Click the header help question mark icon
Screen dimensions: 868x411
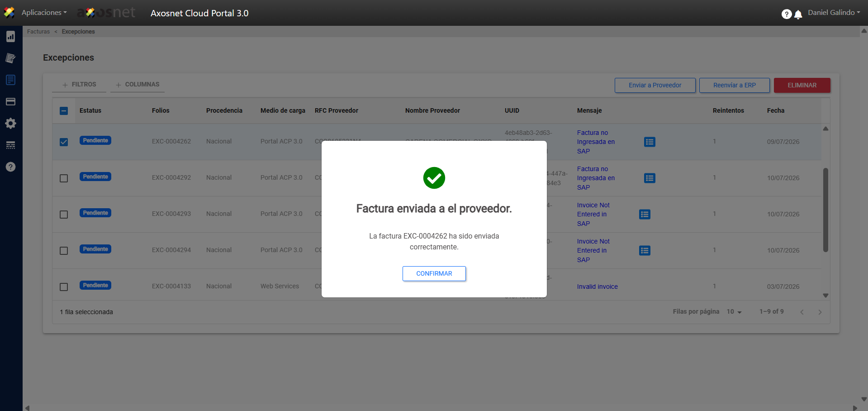pyautogui.click(x=787, y=14)
